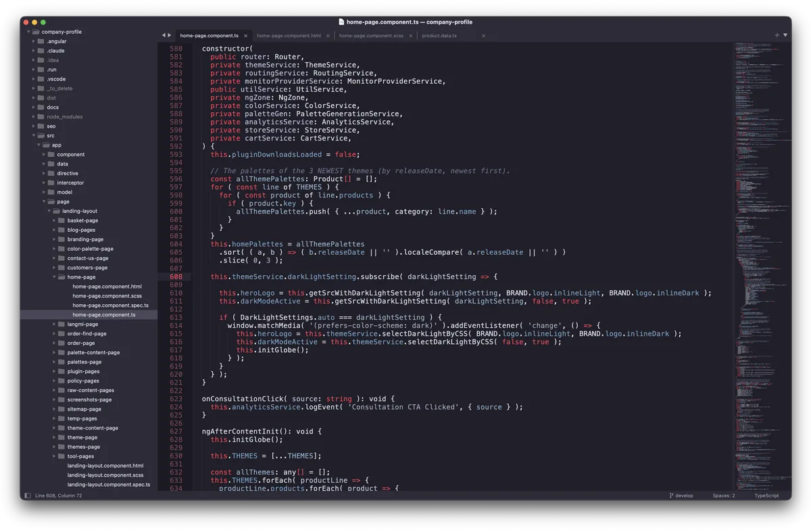Open landing-layout.component.spec.ts in sidebar
The height and width of the screenshot is (532, 811).
pos(109,485)
